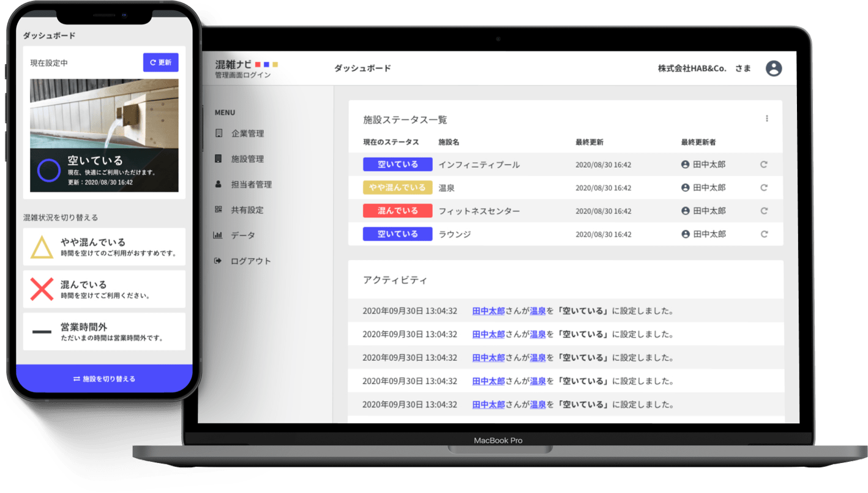Click the hot spring photo on phone

point(104,113)
